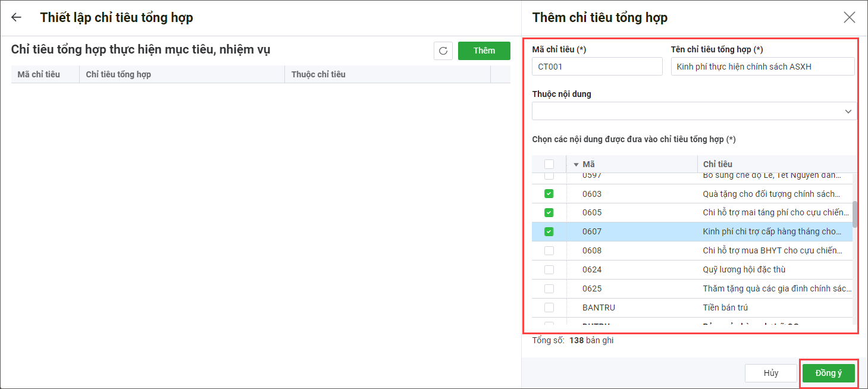Image resolution: width=868 pixels, height=389 pixels.
Task: Click the sort arrow in Mã column
Action: point(576,165)
